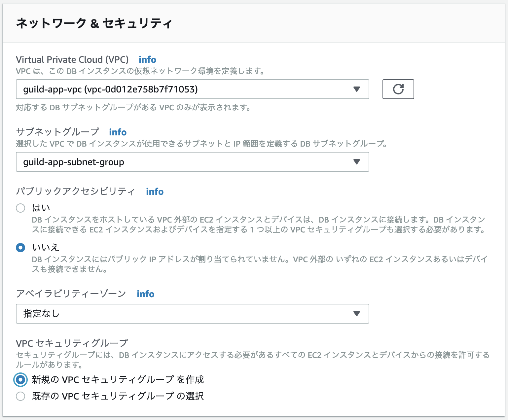Image resolution: width=508 pixels, height=420 pixels.
Task: Click the ネットワーク & セキュリティ heading
Action: click(94, 23)
